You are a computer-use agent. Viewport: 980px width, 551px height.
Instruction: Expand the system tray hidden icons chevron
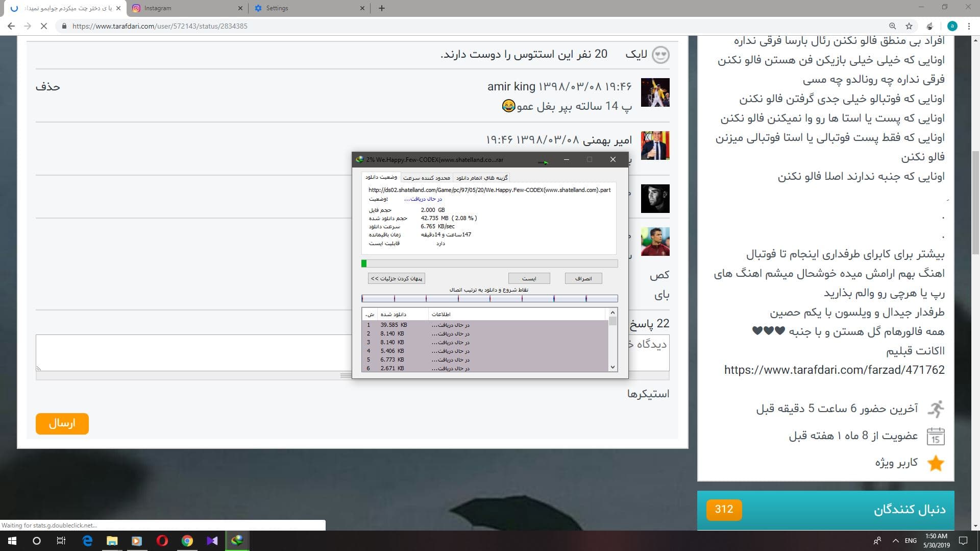[895, 541]
